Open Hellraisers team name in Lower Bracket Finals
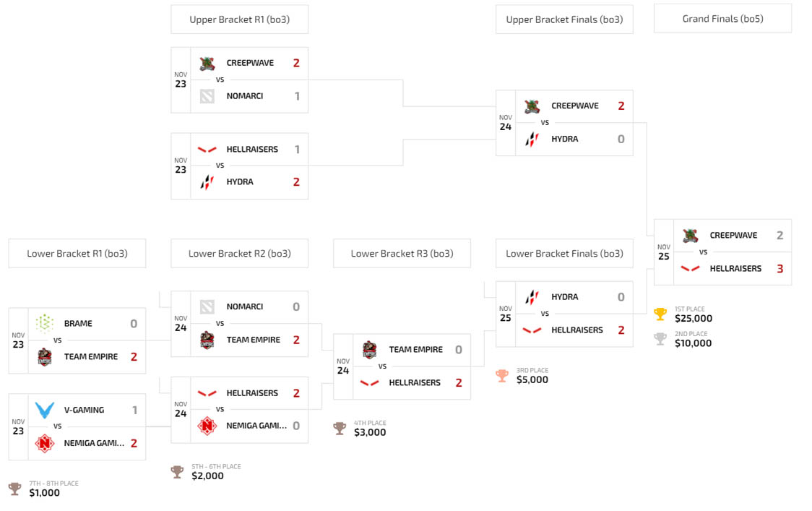 [x=577, y=330]
